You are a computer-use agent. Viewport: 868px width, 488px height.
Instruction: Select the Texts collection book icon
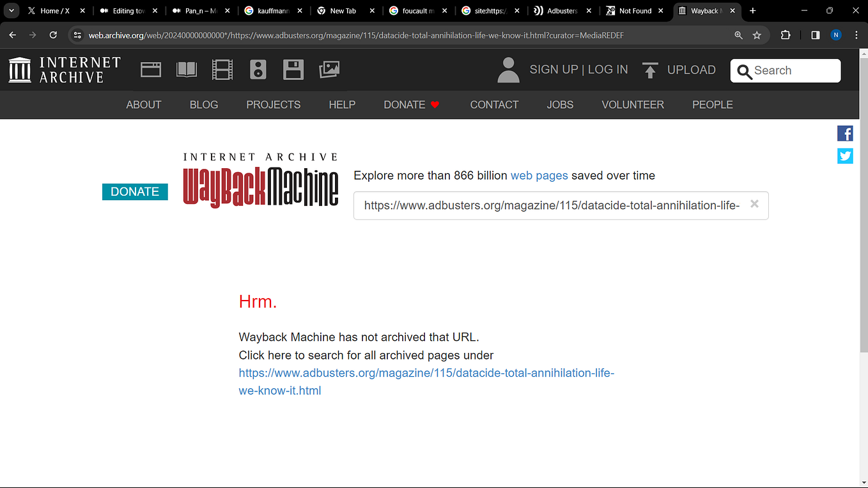coord(186,69)
